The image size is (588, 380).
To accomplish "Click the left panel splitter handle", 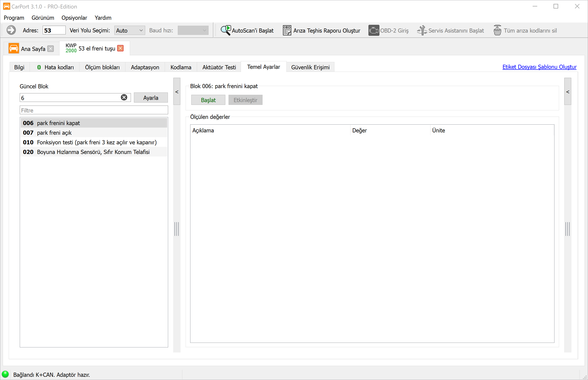I will pyautogui.click(x=177, y=229).
